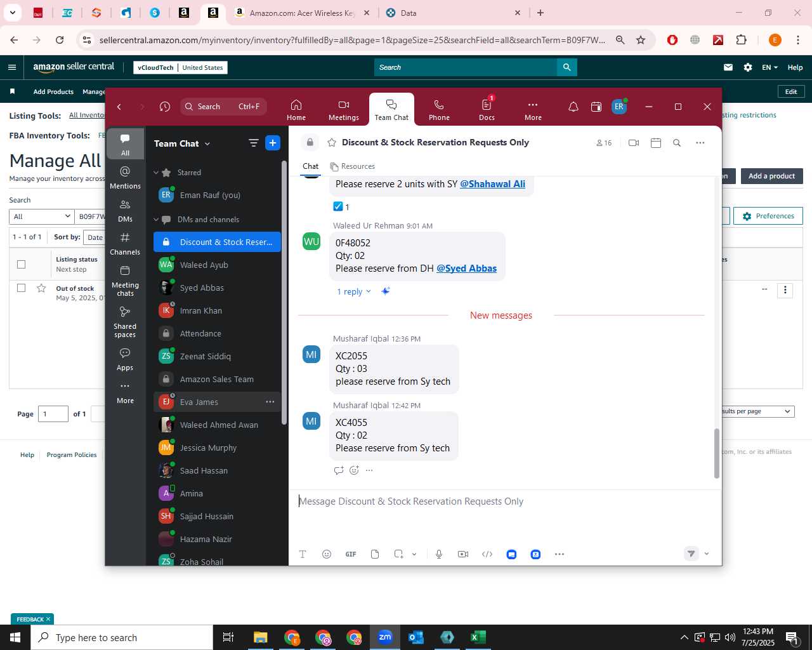Screen dimensions: 812x650
Task: Record a video message in composer
Action: tap(463, 554)
